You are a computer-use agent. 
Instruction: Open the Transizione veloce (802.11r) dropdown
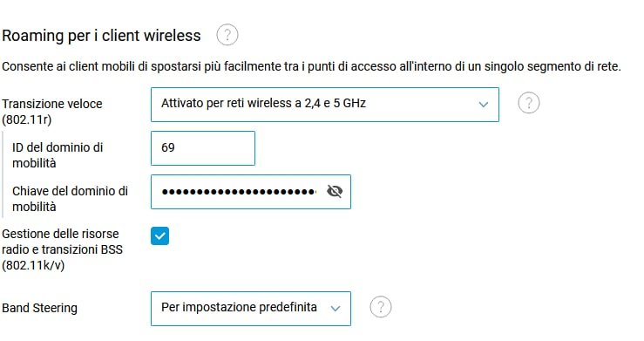[x=325, y=105]
